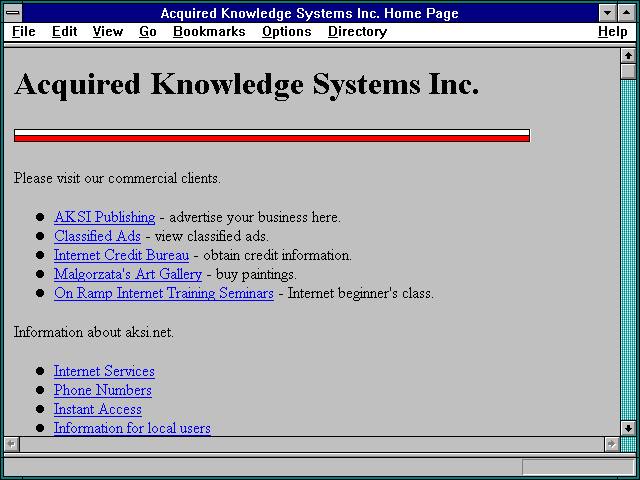
Task: Open the Internet Services link
Action: pos(104,371)
